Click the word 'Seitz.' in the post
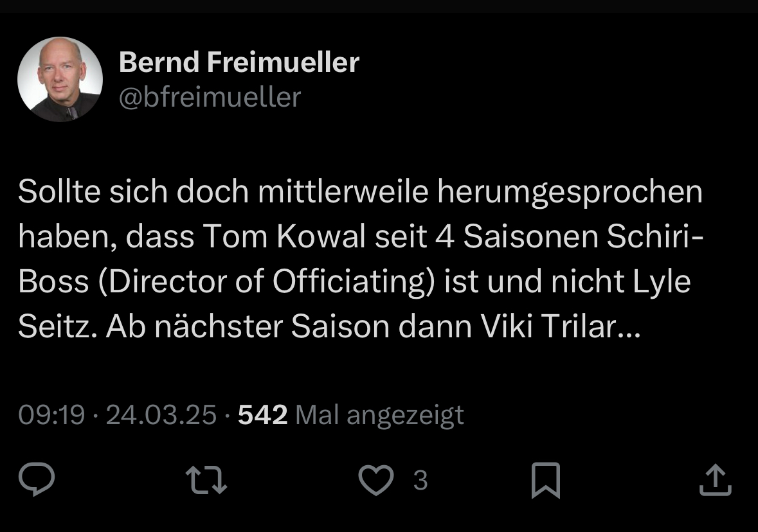758x532 pixels. click(x=57, y=328)
